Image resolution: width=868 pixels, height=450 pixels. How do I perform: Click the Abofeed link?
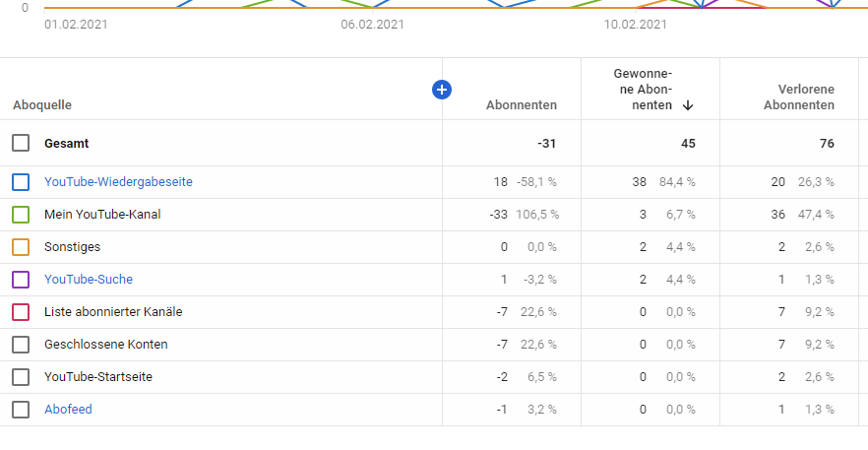pos(68,410)
